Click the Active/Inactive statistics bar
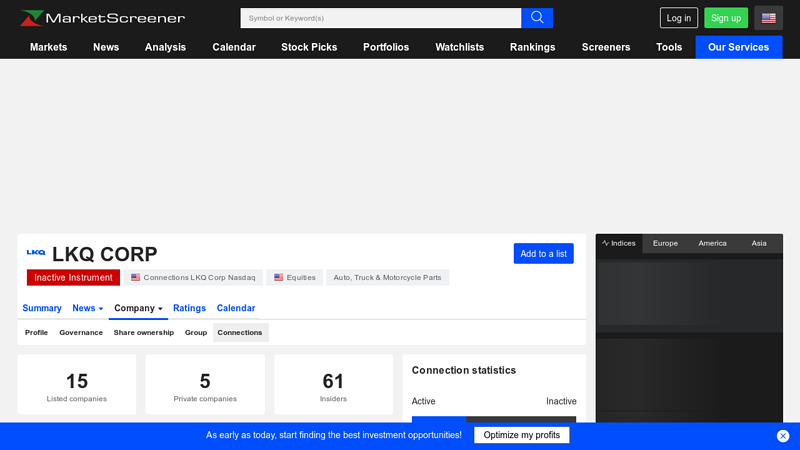This screenshot has width=800, height=450. [494, 421]
